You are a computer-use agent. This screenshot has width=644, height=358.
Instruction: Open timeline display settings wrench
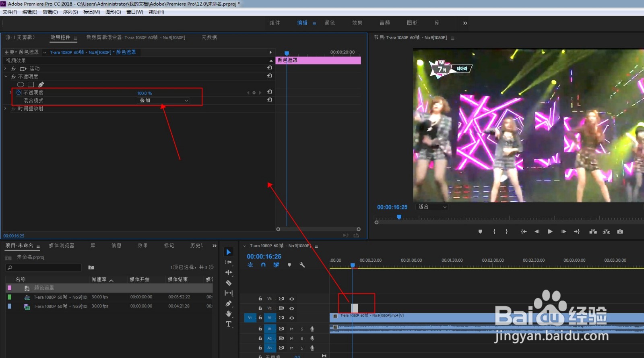302,265
